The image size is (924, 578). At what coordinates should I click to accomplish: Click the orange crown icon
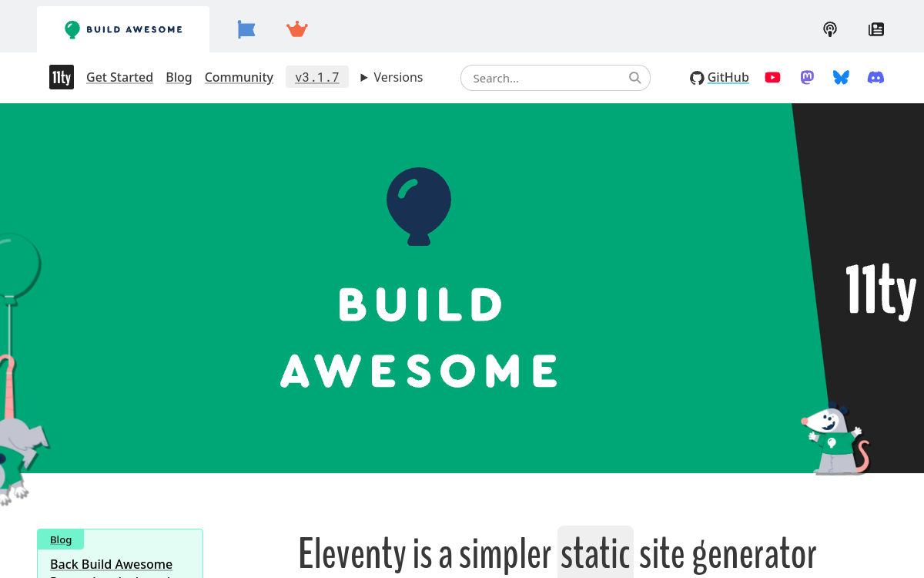click(x=297, y=29)
